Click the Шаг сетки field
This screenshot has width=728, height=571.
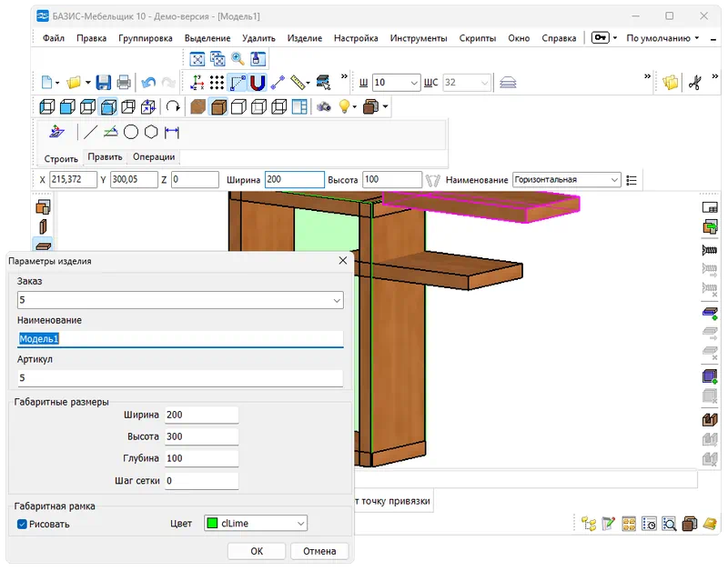[x=201, y=481]
